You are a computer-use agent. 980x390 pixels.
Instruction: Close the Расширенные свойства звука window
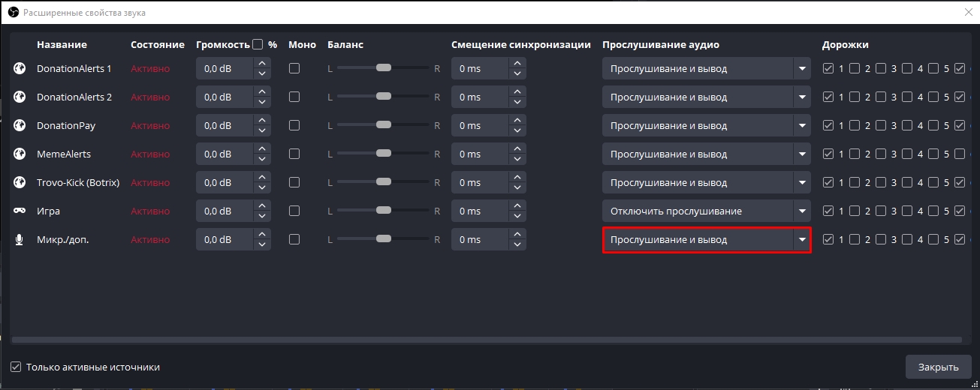coord(966,12)
